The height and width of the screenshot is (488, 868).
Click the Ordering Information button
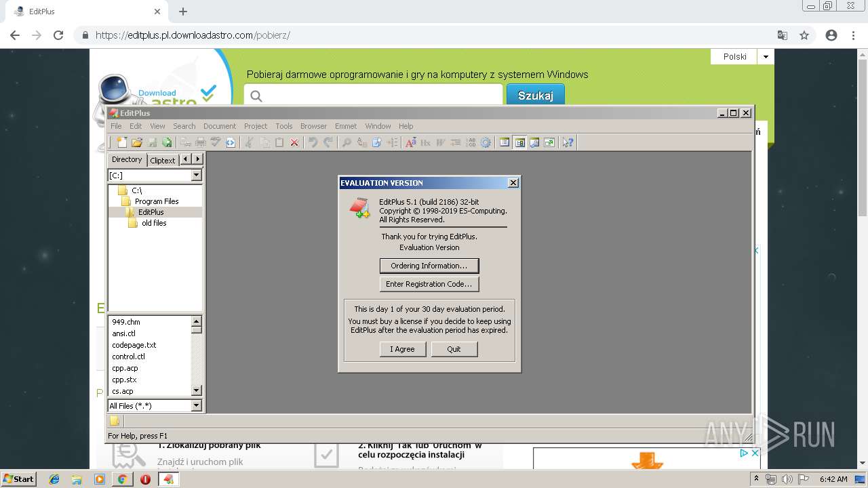pyautogui.click(x=429, y=266)
